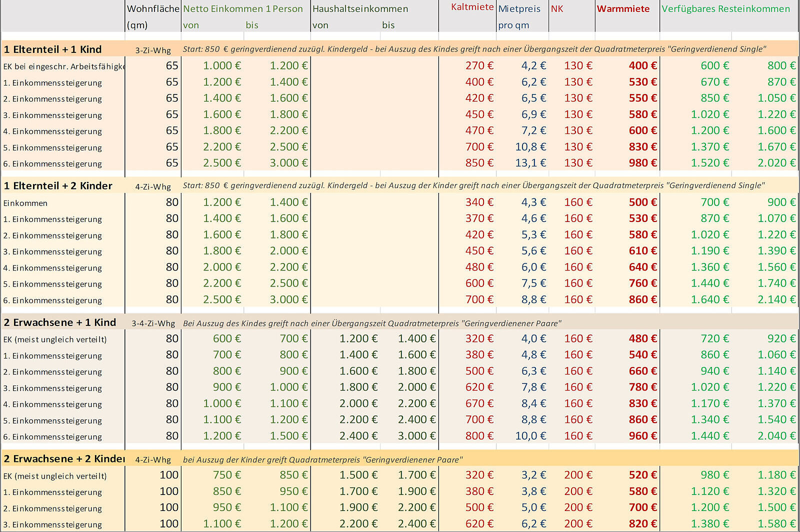Click Kaltmiete cell '270 €'
Viewport: 800px width, 532px height.
[x=479, y=65]
